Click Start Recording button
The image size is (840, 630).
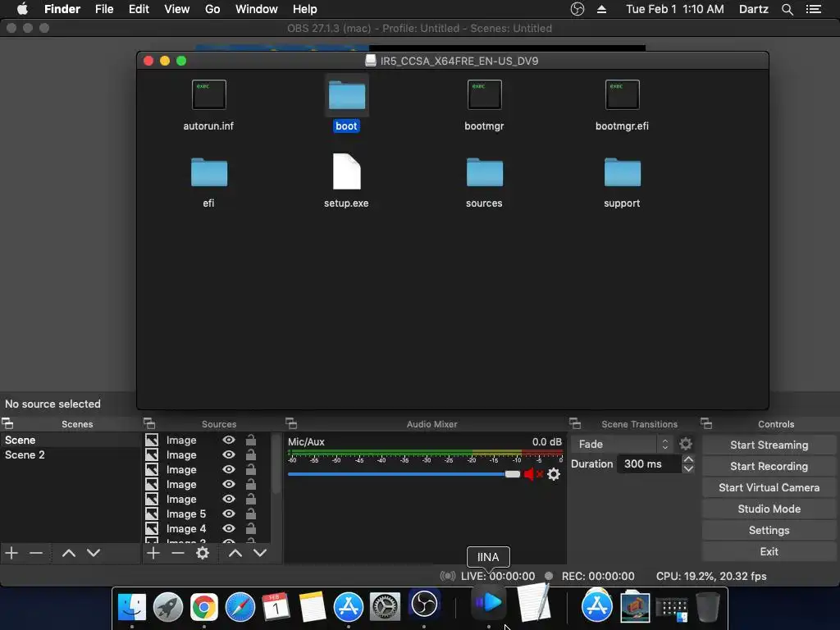point(769,466)
